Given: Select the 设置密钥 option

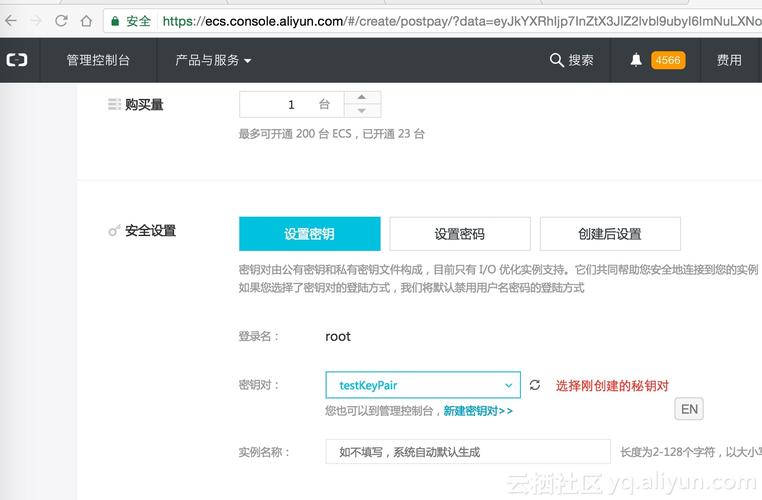Looking at the screenshot, I should (x=310, y=234).
